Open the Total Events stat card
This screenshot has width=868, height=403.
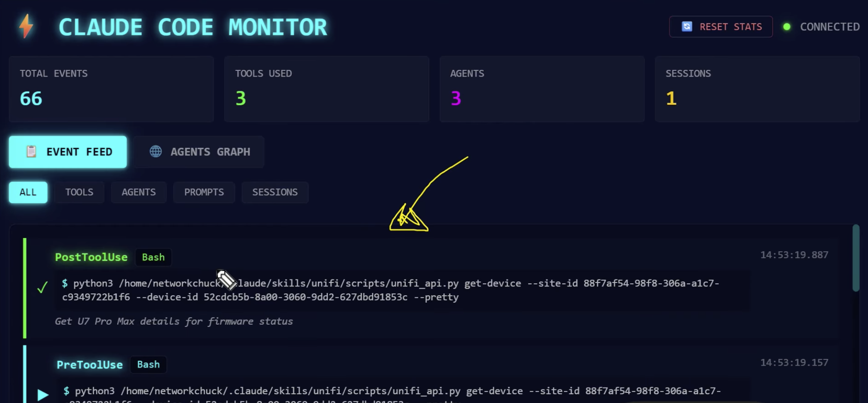pos(111,89)
